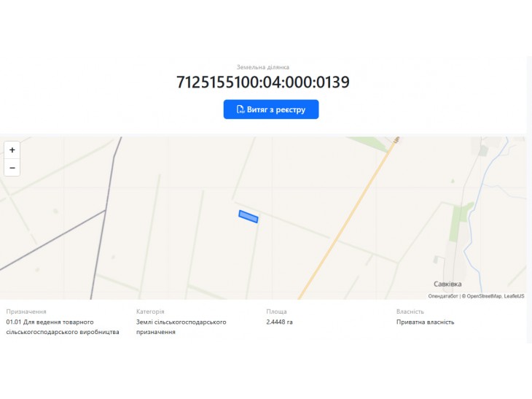Zoom out the map with minus button
Screen dimensions: 532x399
click(12, 168)
